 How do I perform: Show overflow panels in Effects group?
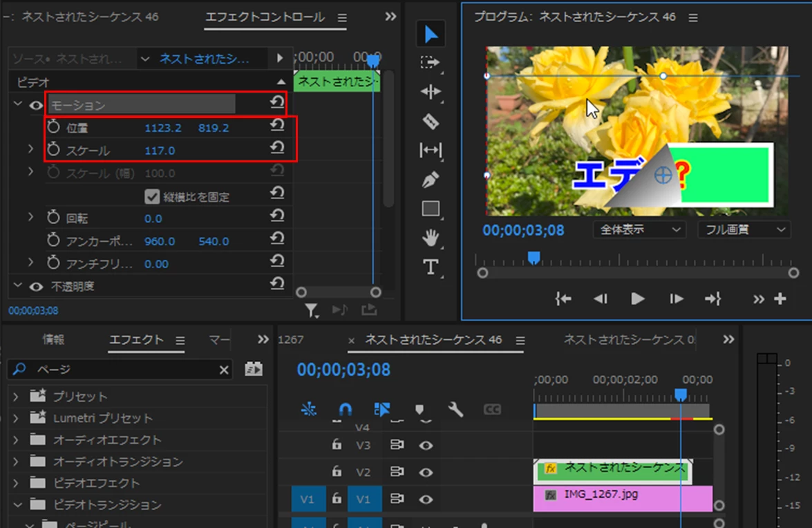[263, 339]
